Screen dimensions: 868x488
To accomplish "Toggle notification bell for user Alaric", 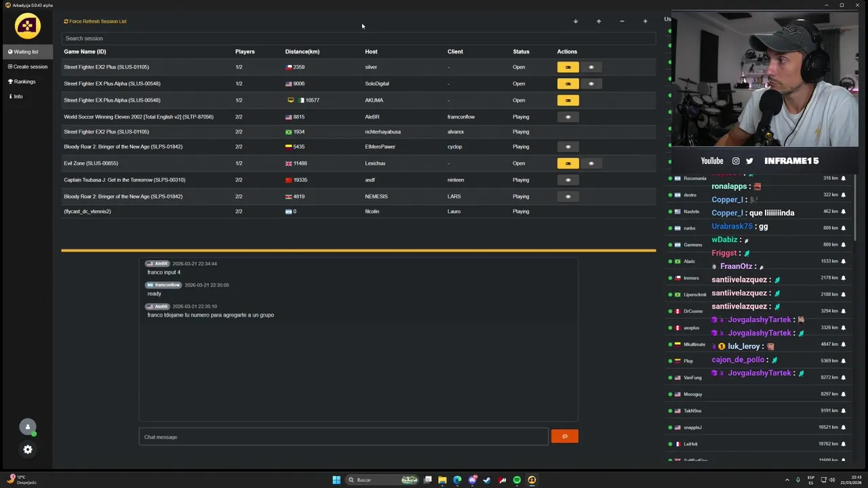I will pyautogui.click(x=844, y=261).
